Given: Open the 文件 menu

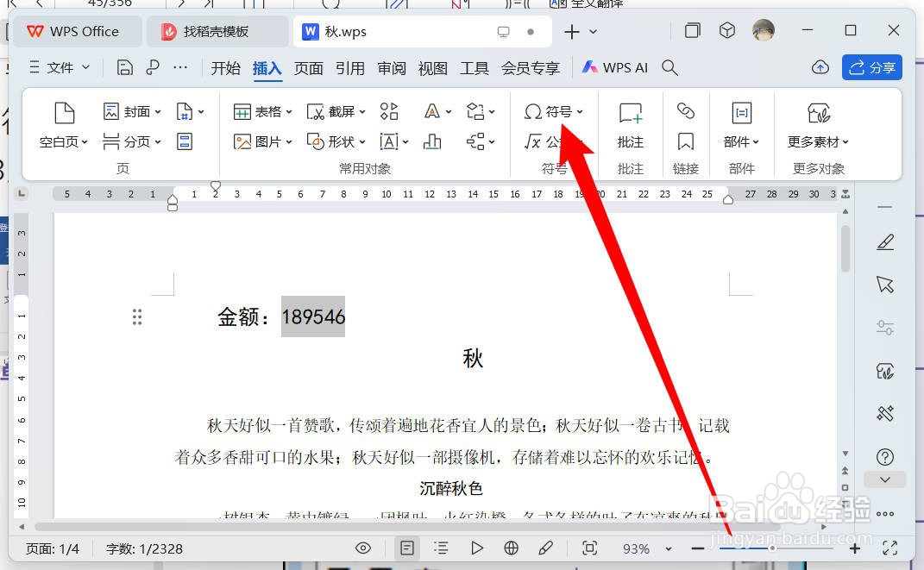Looking at the screenshot, I should (60, 67).
